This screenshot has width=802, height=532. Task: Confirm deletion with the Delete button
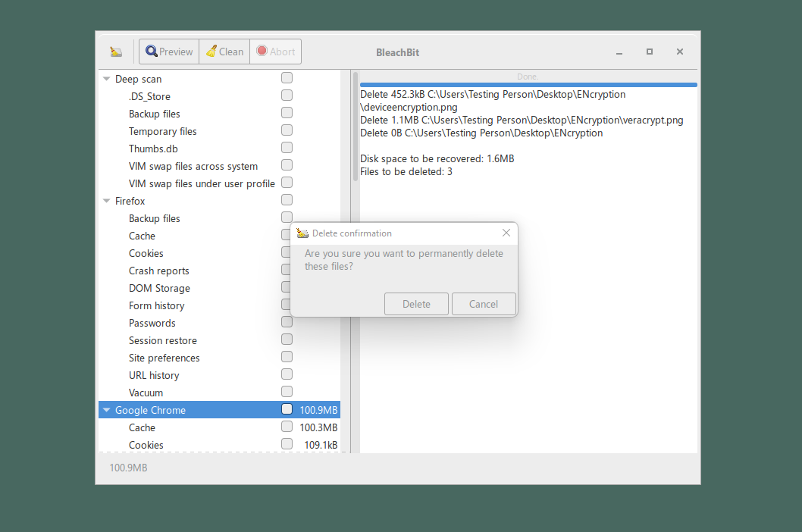point(416,304)
